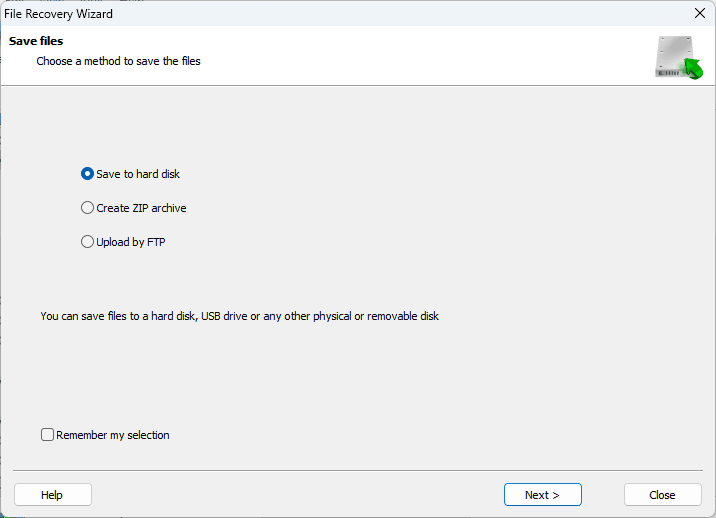Click the 'Upload by FTP' label text
Viewport: 716px width, 518px height.
131,242
